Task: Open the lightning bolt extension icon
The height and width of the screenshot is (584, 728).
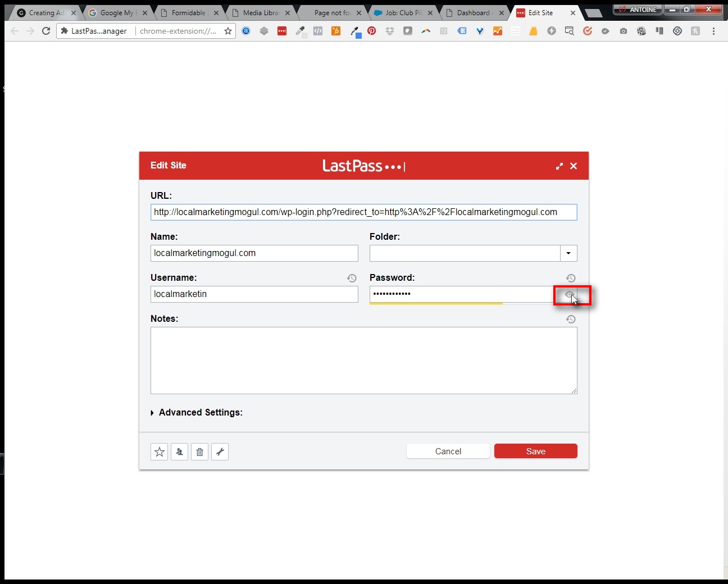Action: tap(552, 31)
